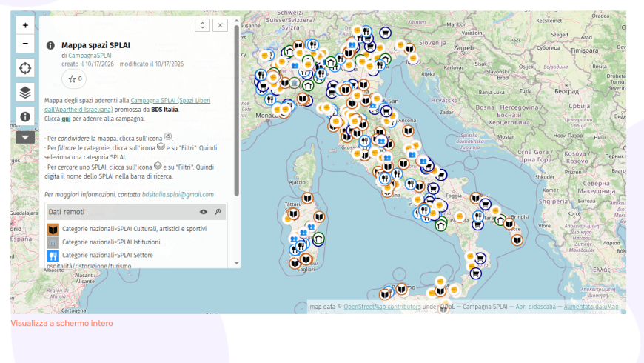Close the Mappa spazi SPLAI panel

tap(220, 25)
